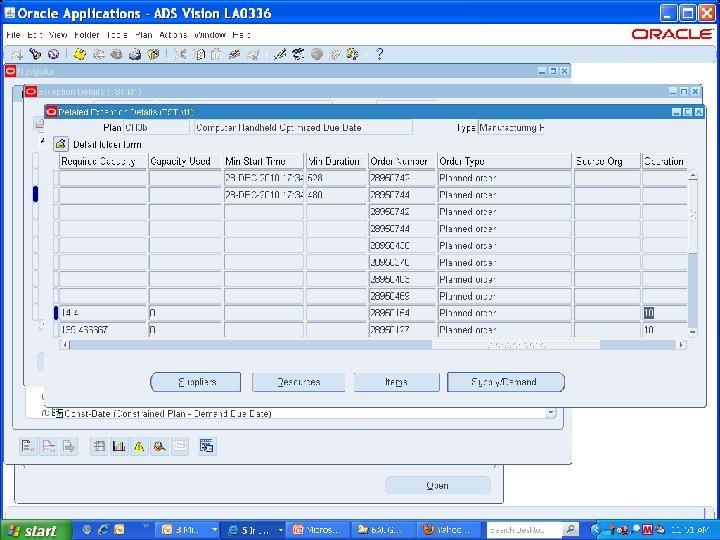Viewport: 720px width, 540px height.
Task: Click the Next Step toolbar icon
Action: (x=98, y=55)
